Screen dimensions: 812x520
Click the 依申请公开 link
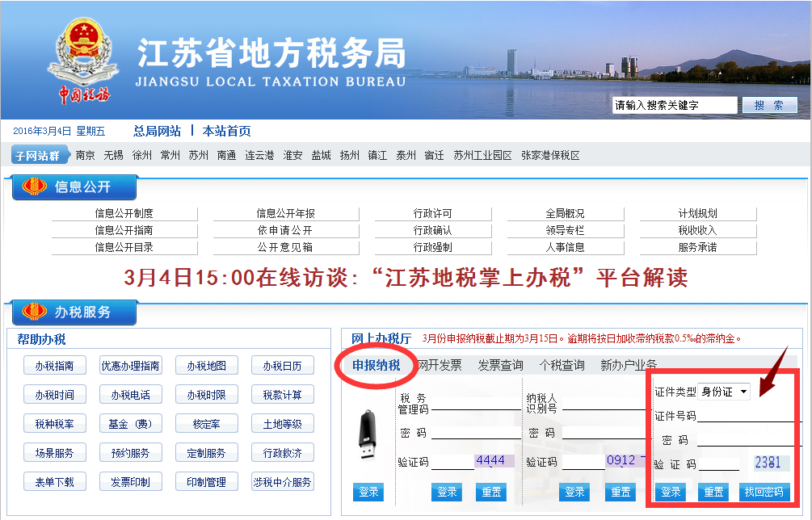[x=286, y=230]
